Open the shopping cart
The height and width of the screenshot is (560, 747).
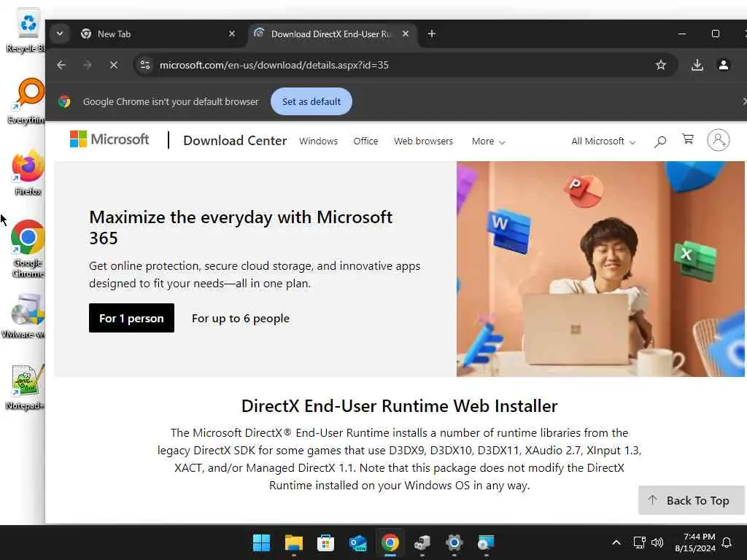687,139
